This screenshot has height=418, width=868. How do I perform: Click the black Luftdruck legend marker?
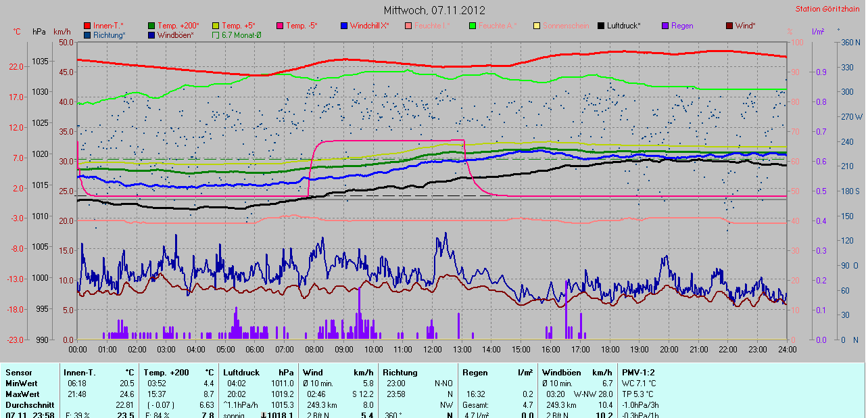[x=601, y=26]
